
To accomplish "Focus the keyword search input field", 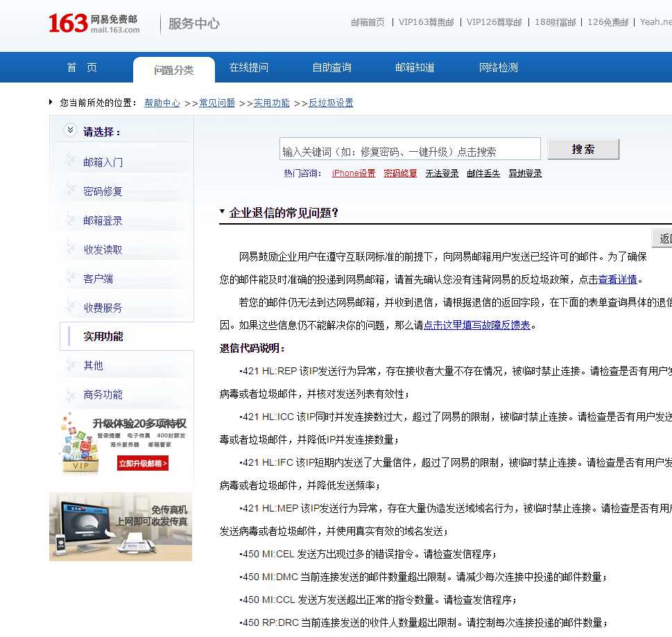I will [x=410, y=148].
